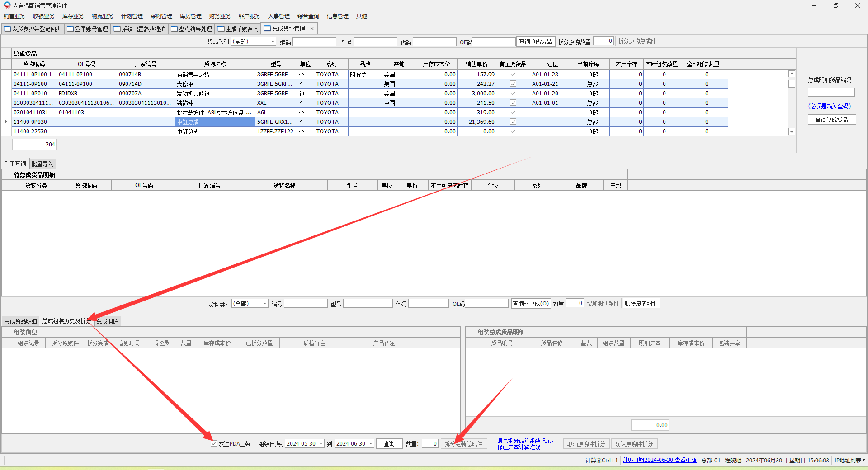Toggle 有主要货品 checkbox for 发动机大修包 row
Screen dimensions: 868x470
(x=513, y=93)
